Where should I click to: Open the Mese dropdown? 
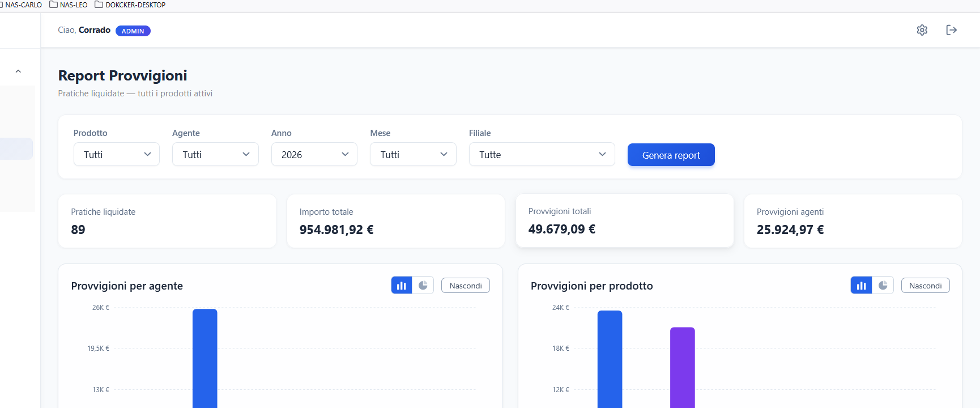pos(413,155)
